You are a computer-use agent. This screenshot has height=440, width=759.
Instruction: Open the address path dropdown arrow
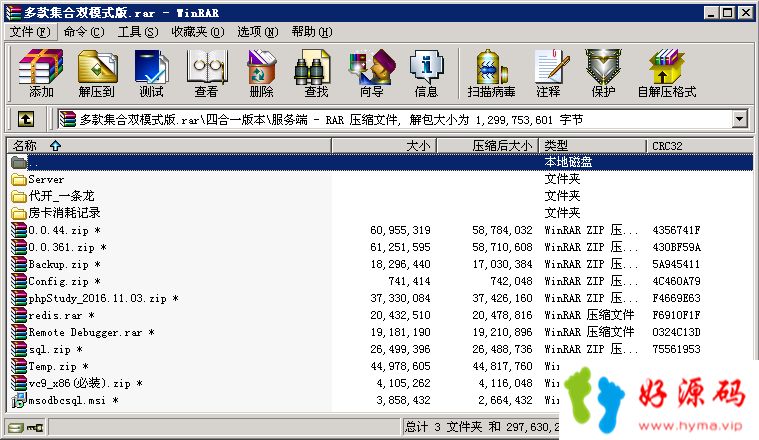pyautogui.click(x=740, y=119)
